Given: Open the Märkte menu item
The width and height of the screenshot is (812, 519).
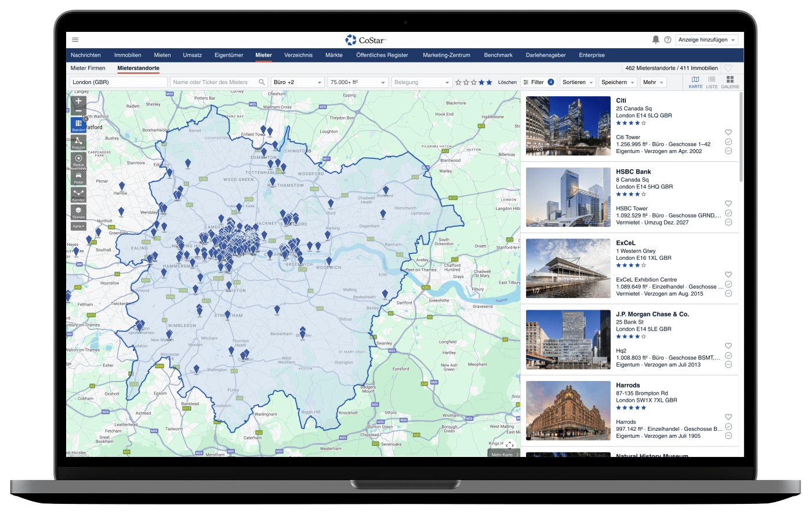Looking at the screenshot, I should (x=334, y=55).
